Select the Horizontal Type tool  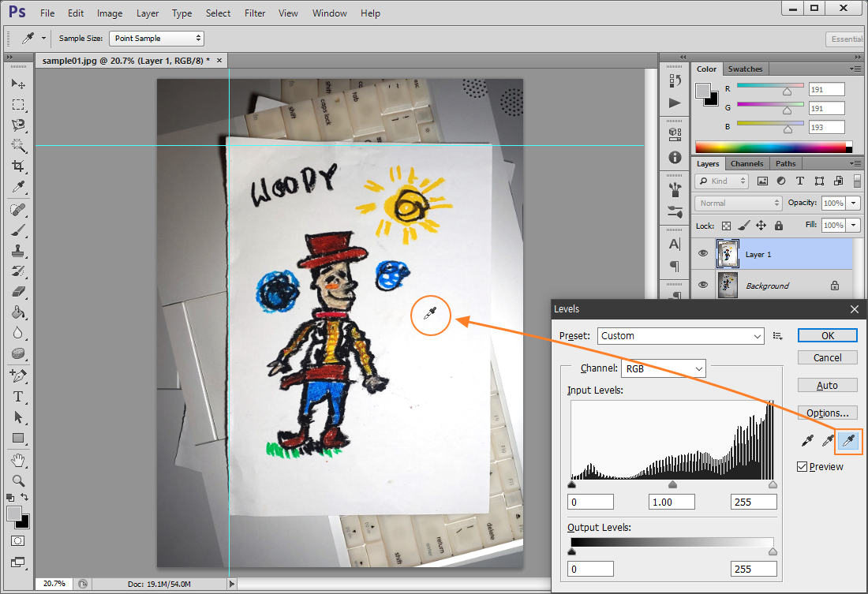click(17, 397)
